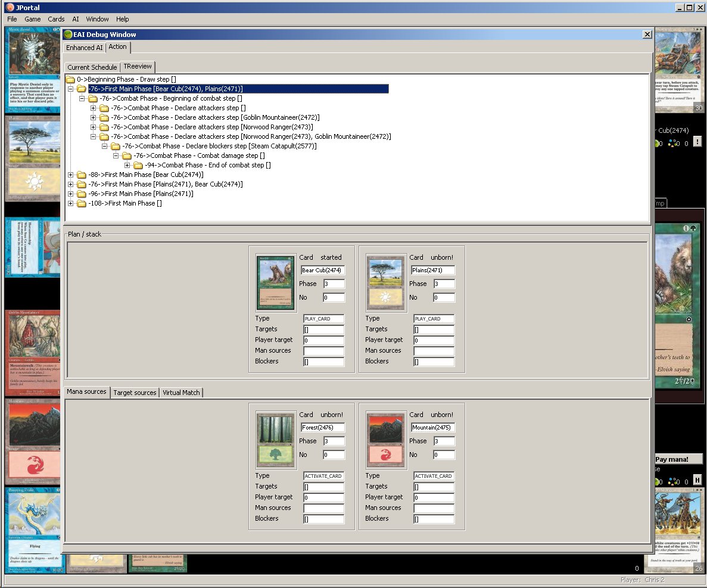Expand the -108 First Main Phase node
This screenshot has height=588, width=707.
[x=71, y=203]
